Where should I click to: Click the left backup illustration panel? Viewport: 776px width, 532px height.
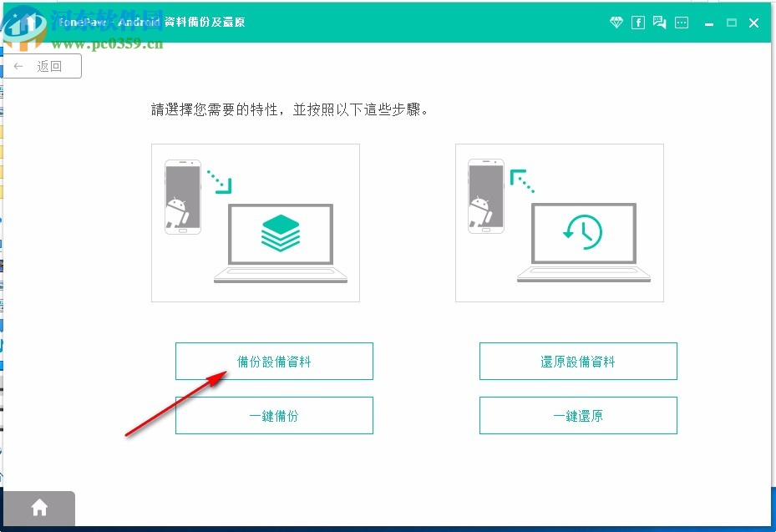click(255, 222)
